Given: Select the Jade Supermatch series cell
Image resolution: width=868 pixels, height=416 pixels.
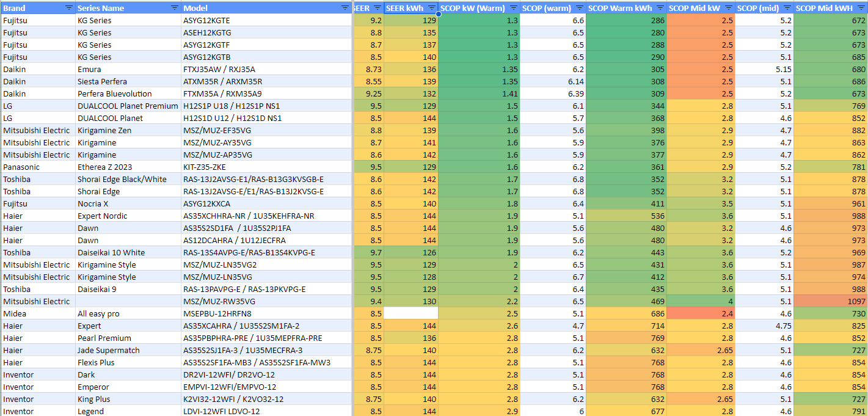Looking at the screenshot, I should (128, 350).
